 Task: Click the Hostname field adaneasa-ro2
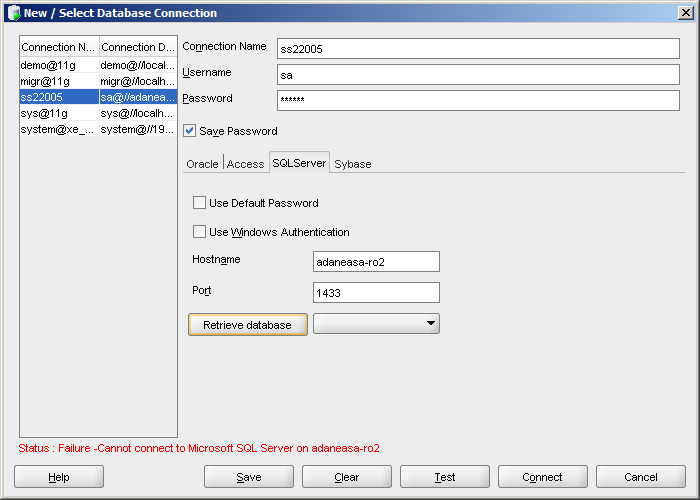pos(376,261)
